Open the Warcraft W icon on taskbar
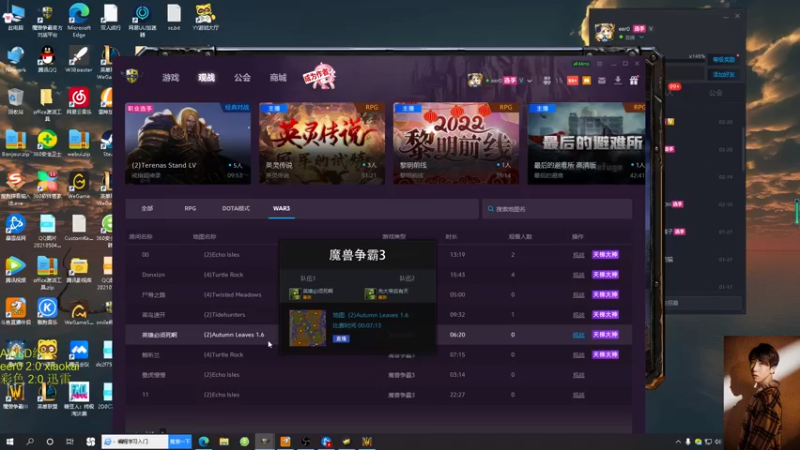 (367, 441)
